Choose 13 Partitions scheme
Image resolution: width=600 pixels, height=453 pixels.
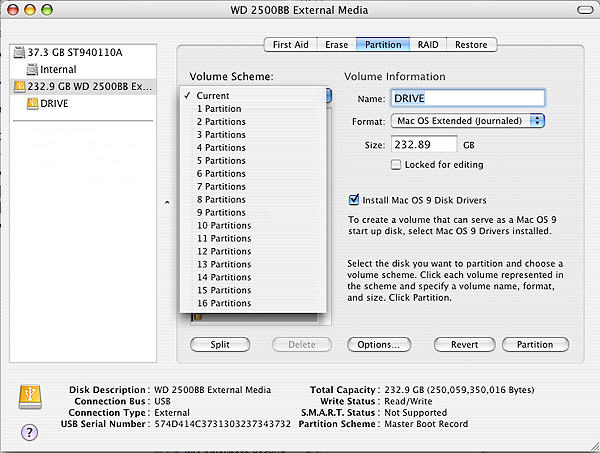(253, 265)
